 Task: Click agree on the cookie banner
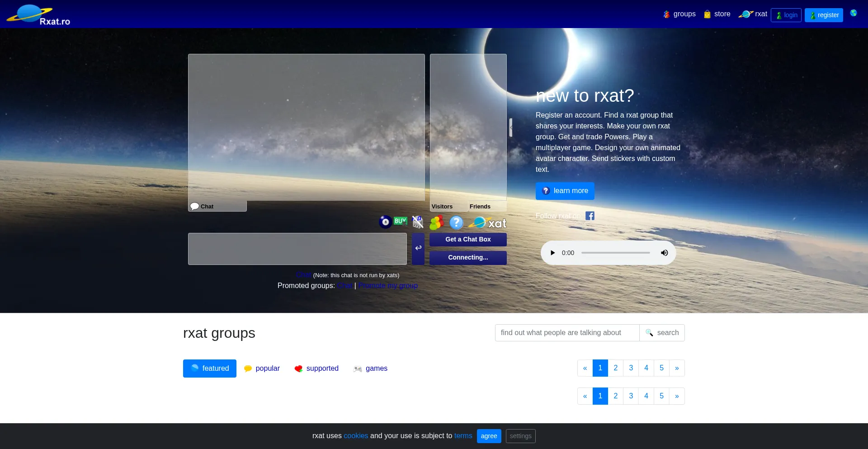489,436
